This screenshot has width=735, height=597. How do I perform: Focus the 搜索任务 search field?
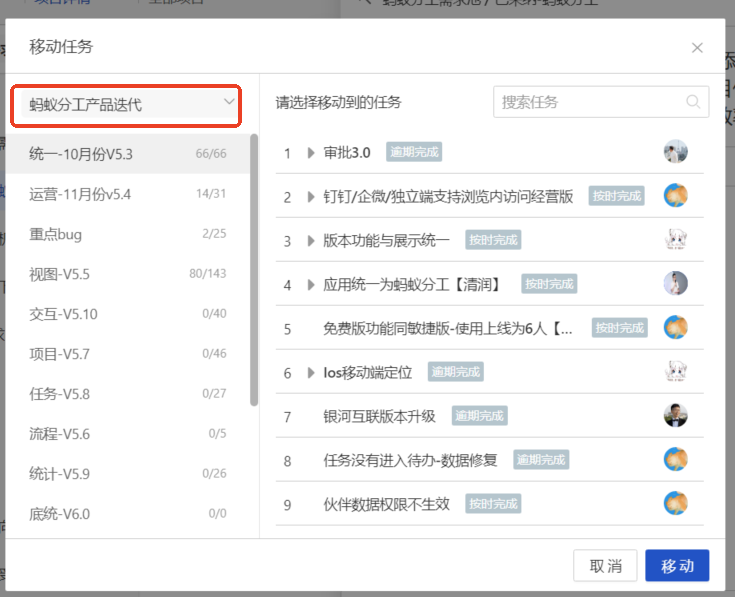coord(601,102)
